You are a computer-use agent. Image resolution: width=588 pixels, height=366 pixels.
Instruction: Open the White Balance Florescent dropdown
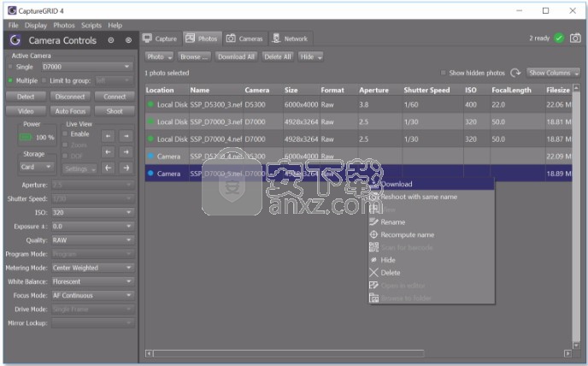(92, 281)
